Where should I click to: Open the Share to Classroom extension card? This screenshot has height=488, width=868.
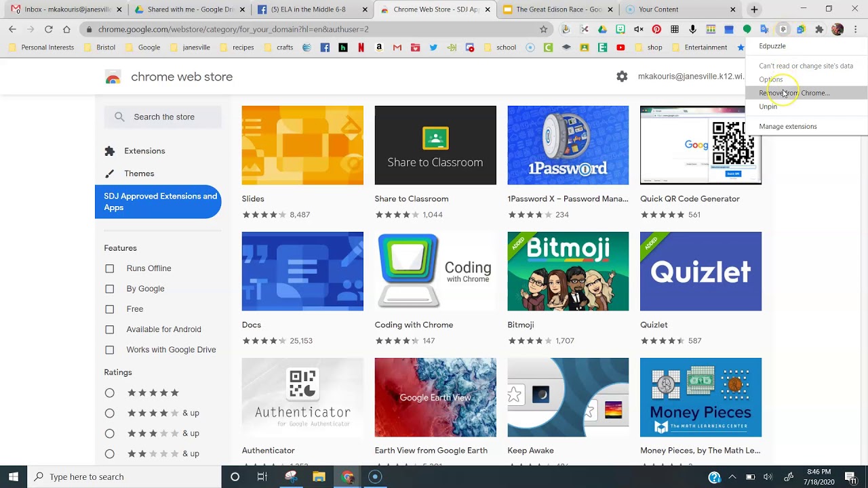tap(435, 163)
